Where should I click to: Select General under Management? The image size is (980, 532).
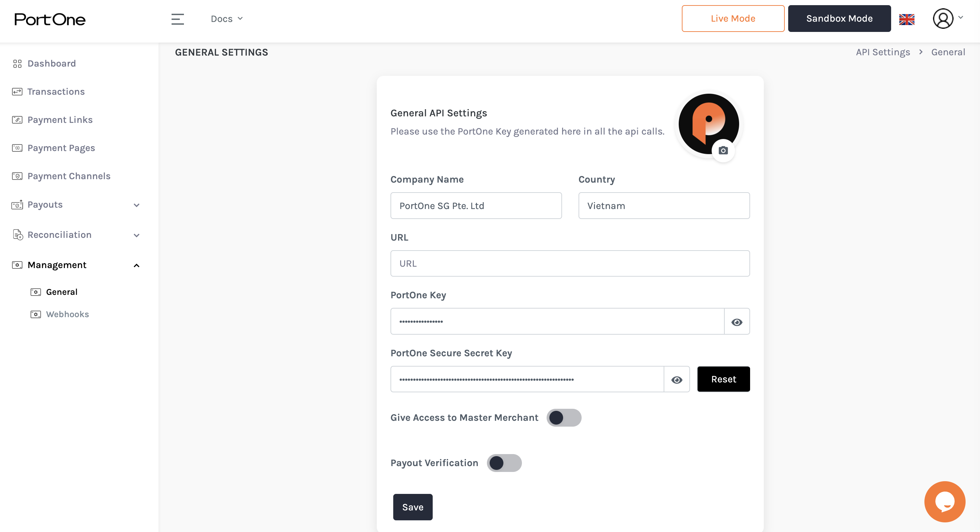click(x=62, y=291)
